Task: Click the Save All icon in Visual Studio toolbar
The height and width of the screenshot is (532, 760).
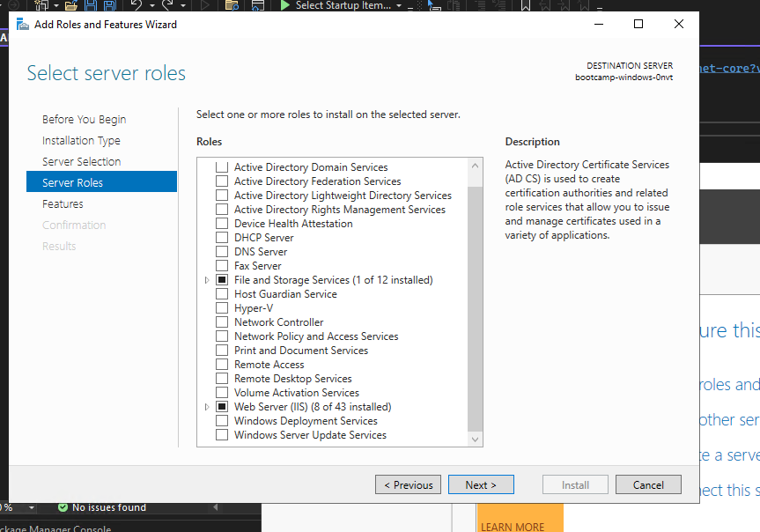Action: coord(110,6)
